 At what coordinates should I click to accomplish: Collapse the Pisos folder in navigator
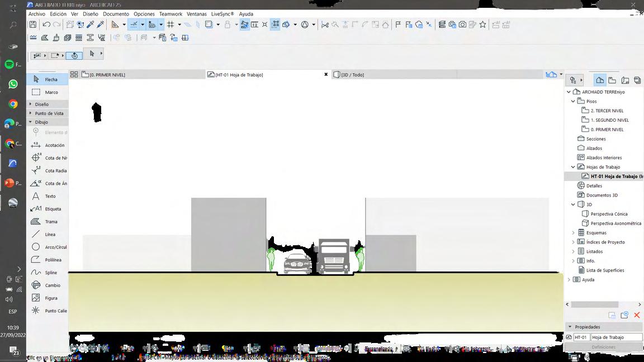tap(574, 101)
